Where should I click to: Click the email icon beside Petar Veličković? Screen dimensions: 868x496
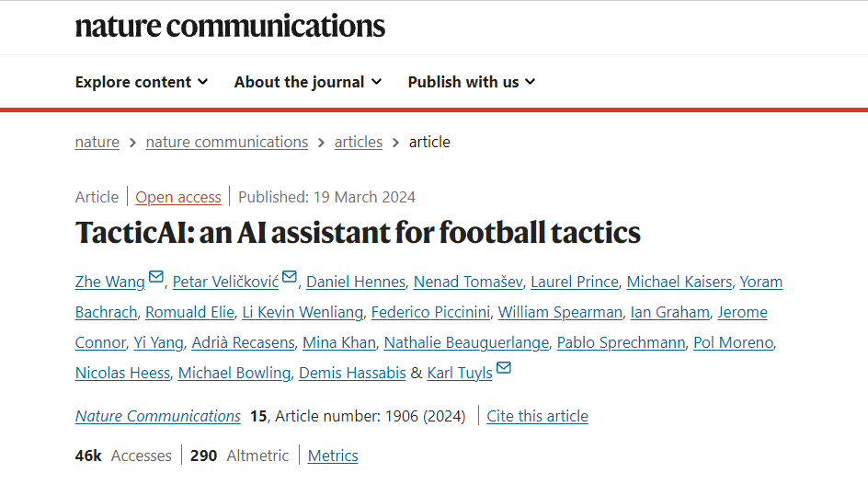tap(290, 277)
